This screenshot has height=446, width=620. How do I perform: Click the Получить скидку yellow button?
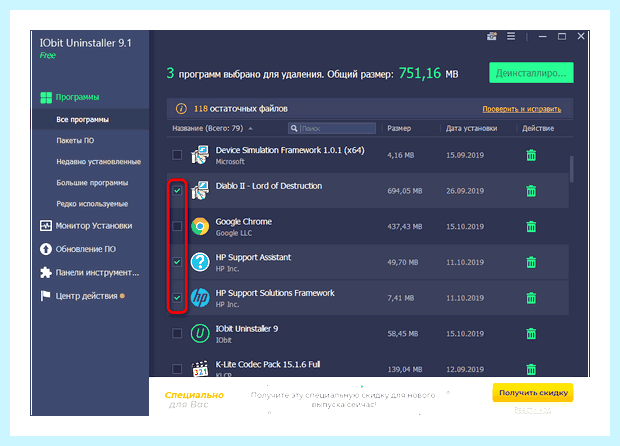[533, 393]
